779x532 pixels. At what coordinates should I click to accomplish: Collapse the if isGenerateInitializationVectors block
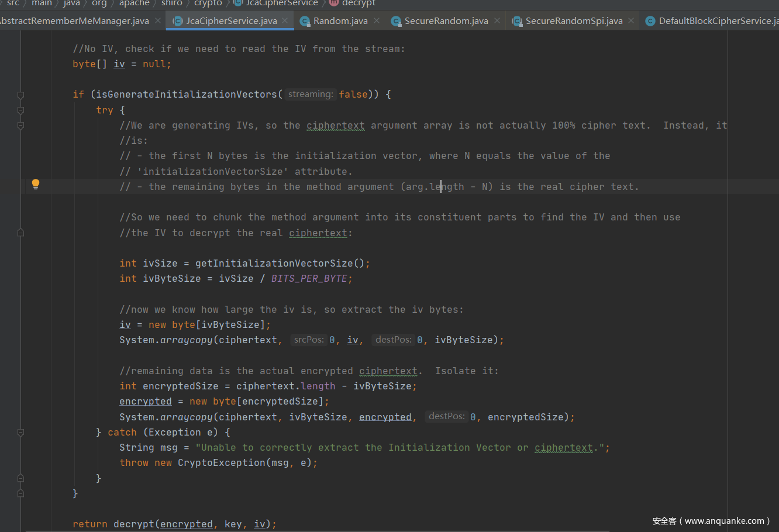(x=20, y=95)
